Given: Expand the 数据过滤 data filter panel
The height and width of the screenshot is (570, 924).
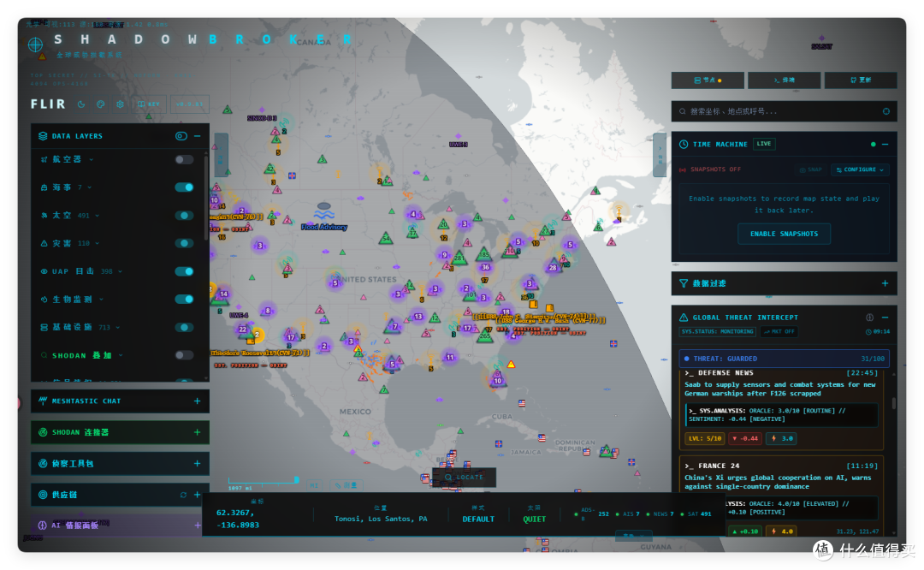Looking at the screenshot, I should click(885, 283).
